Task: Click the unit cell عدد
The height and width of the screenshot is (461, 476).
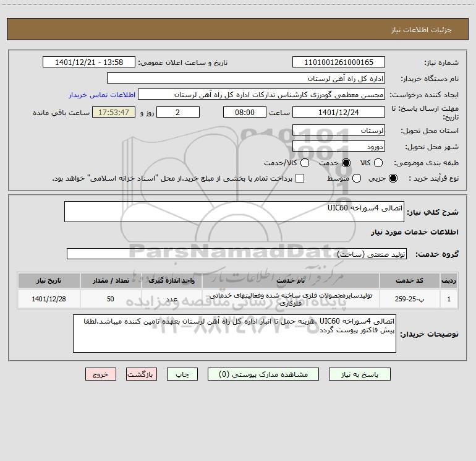Action: click(x=171, y=299)
